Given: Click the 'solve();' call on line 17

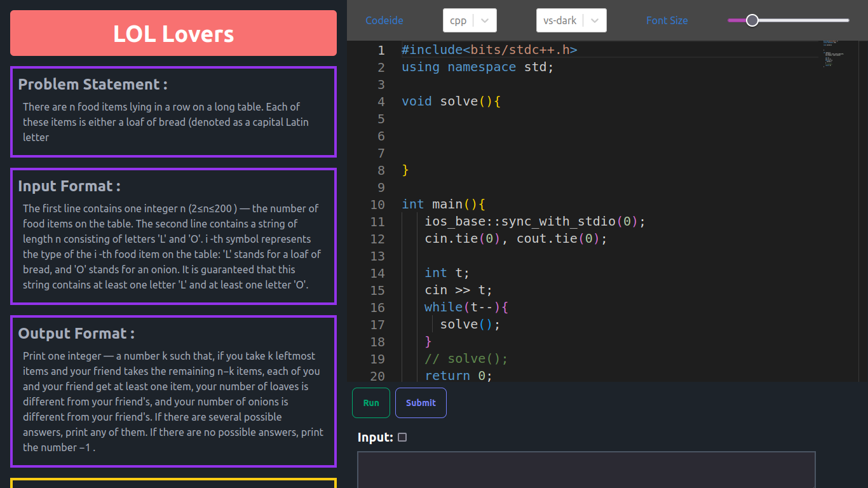Looking at the screenshot, I should tap(470, 325).
